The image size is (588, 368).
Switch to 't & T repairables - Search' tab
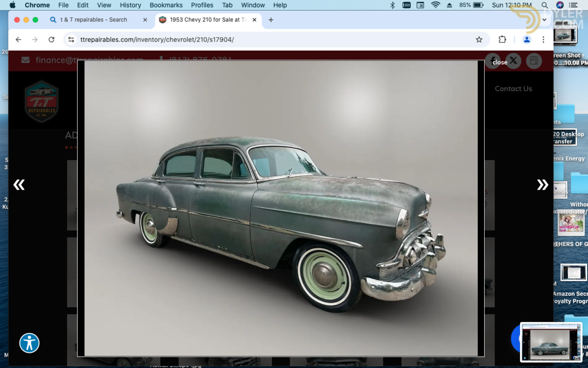(94, 20)
